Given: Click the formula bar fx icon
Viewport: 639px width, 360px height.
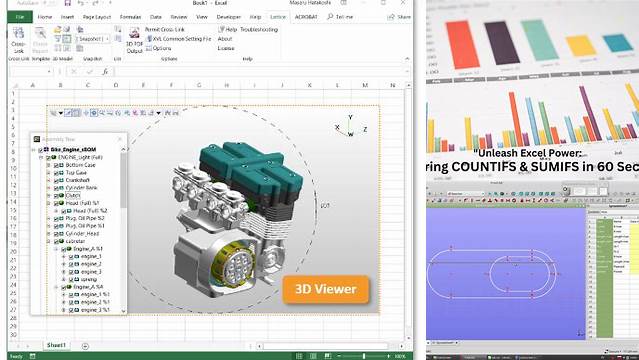Looking at the screenshot, I should coord(105,72).
